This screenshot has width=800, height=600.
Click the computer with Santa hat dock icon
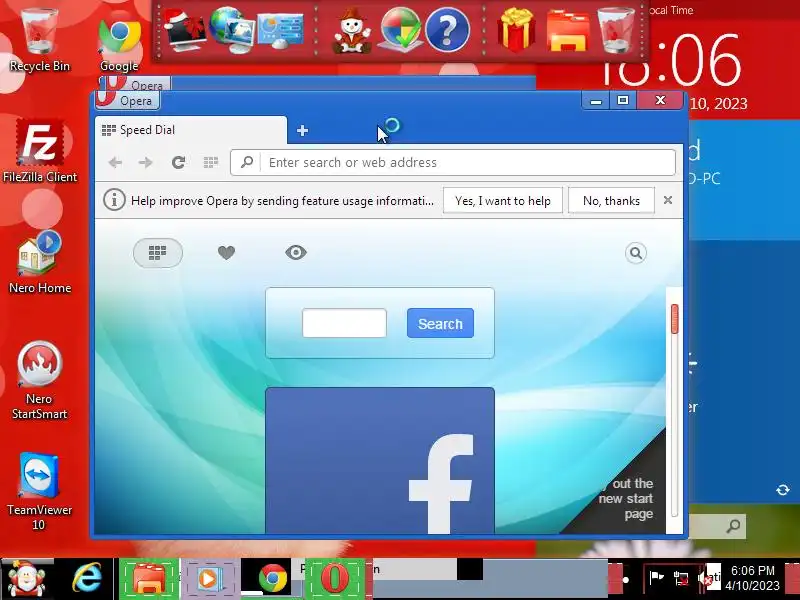pos(184,31)
